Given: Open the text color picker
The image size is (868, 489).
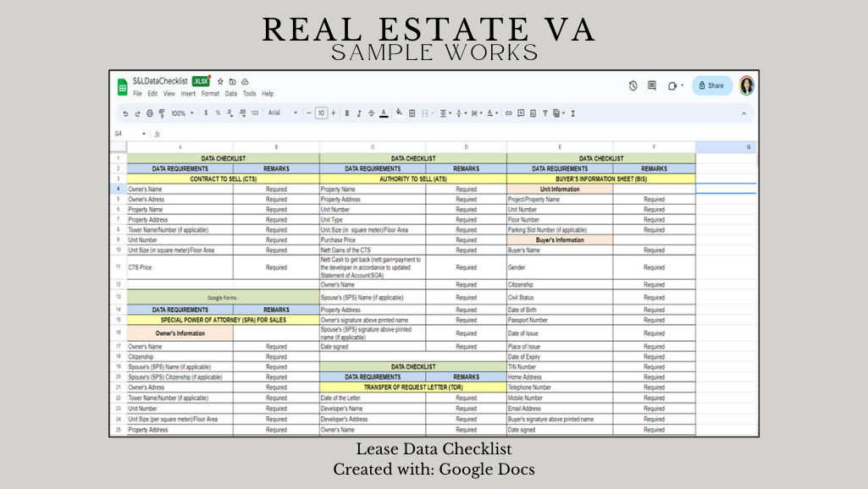Looking at the screenshot, I should (384, 113).
